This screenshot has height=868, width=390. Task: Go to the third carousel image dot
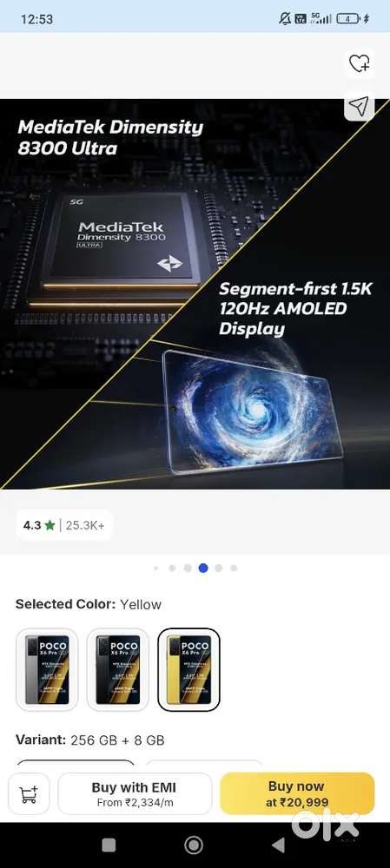[x=188, y=568]
